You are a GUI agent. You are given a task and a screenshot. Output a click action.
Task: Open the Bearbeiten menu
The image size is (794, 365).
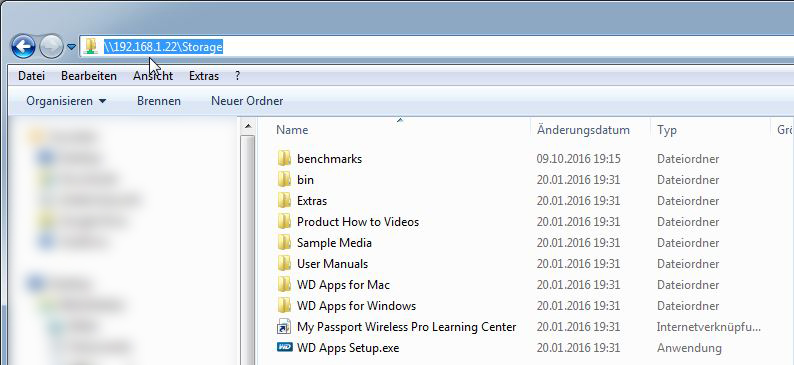coord(89,76)
